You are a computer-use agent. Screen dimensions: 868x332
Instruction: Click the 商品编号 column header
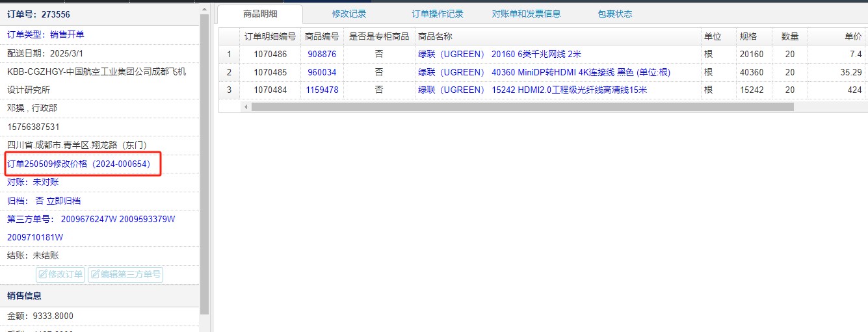pos(322,36)
